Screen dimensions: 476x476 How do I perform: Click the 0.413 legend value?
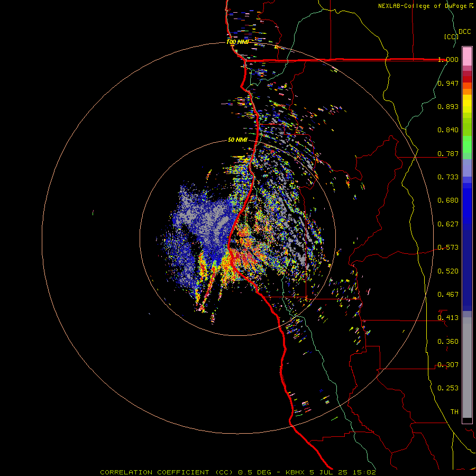tap(448, 318)
